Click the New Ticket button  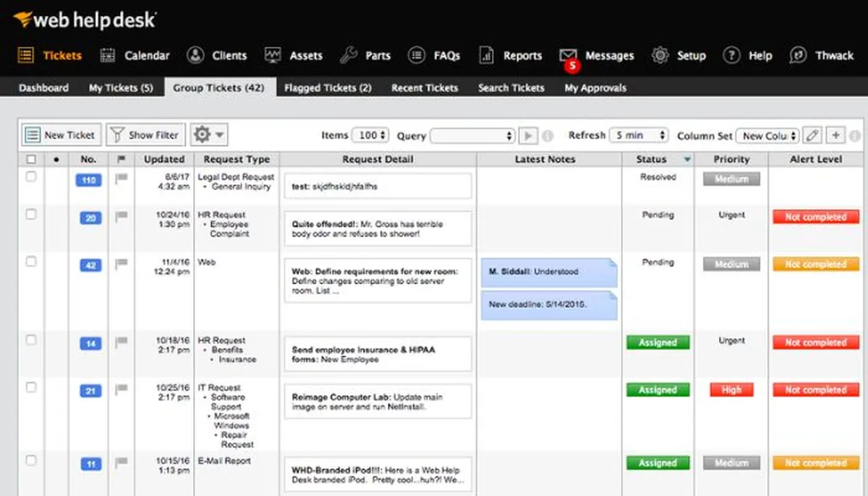(61, 134)
